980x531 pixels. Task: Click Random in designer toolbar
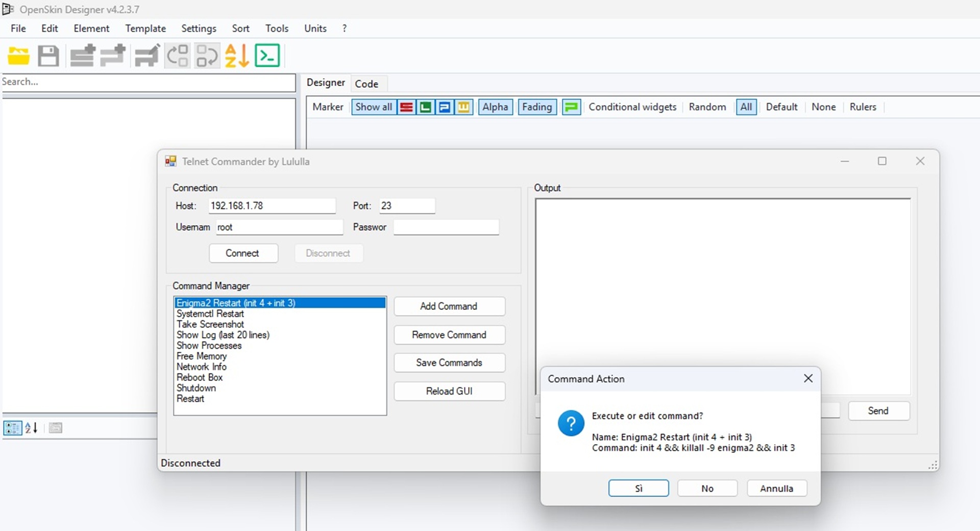click(707, 107)
